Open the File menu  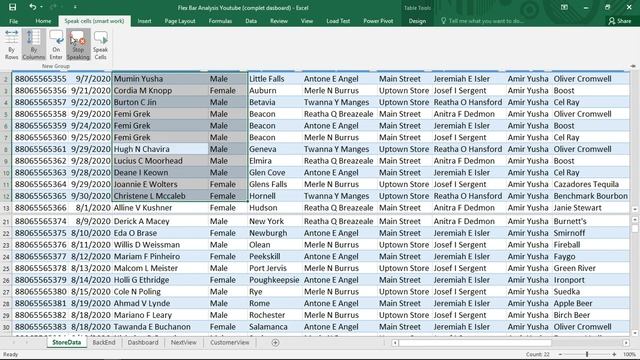point(13,21)
